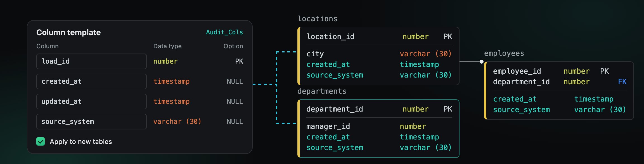Click the load_id column name field
644x164 pixels.
[91, 61]
